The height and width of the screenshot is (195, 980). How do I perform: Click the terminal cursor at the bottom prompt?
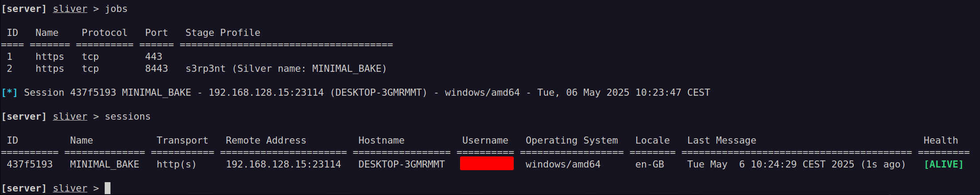(107, 188)
